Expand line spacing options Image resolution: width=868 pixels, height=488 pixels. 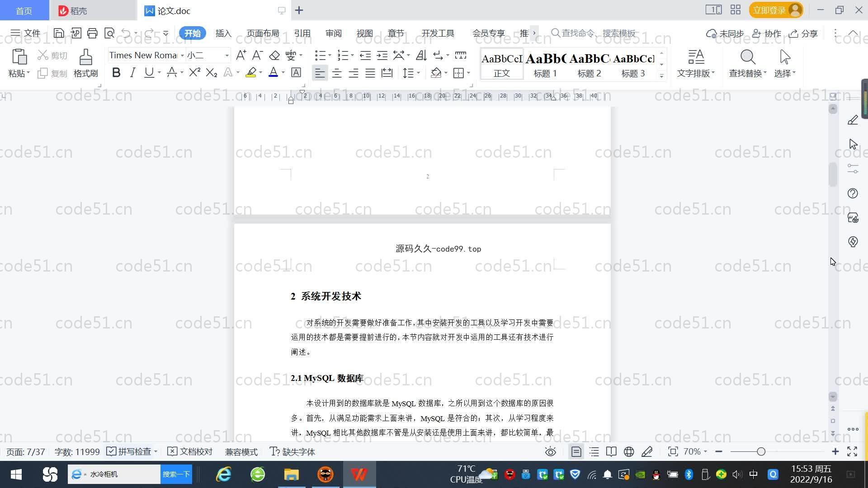coord(419,73)
